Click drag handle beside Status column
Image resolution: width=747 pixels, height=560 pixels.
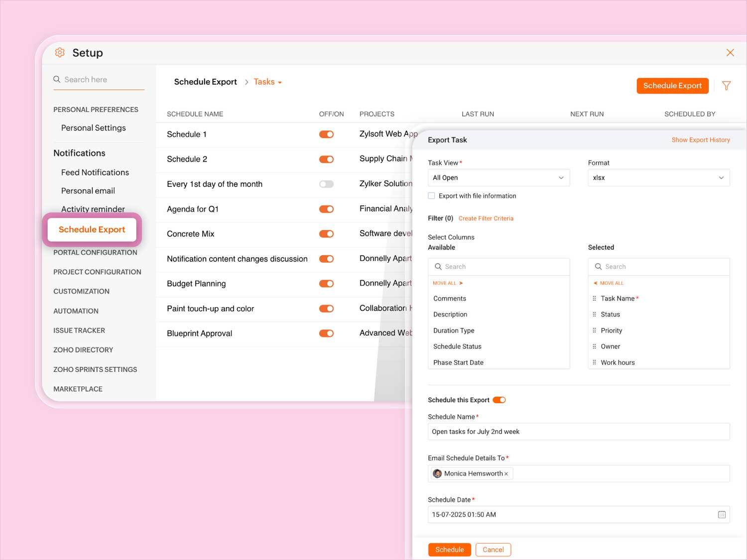pyautogui.click(x=594, y=314)
